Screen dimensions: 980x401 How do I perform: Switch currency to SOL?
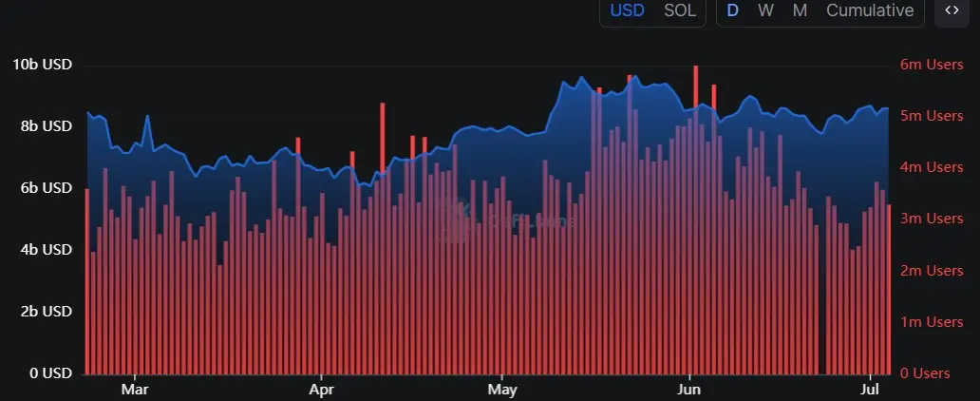[679, 10]
